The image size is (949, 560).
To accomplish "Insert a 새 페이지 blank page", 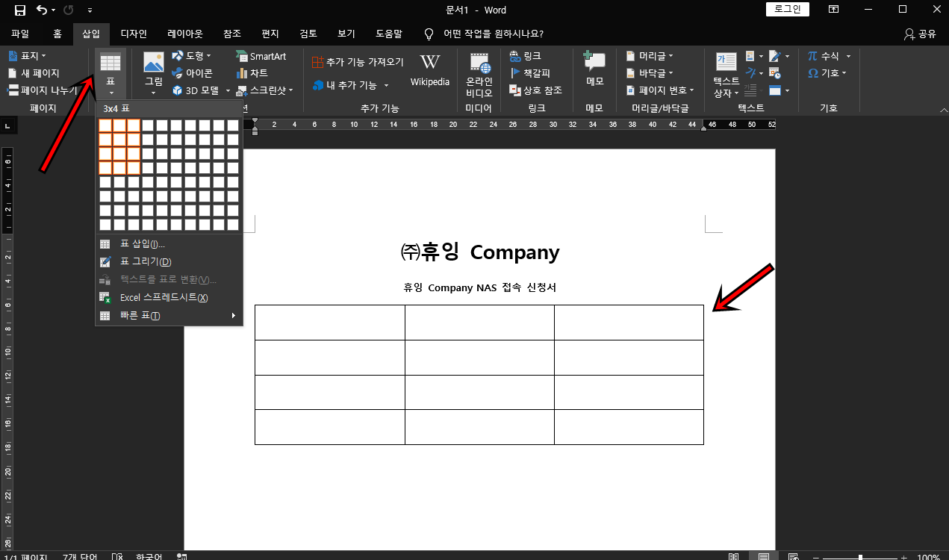I will [34, 73].
